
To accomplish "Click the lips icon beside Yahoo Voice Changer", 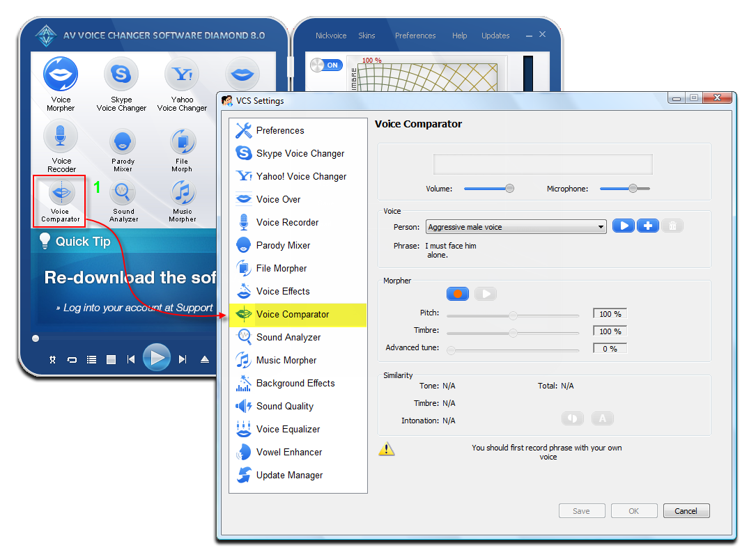I will click(x=242, y=74).
